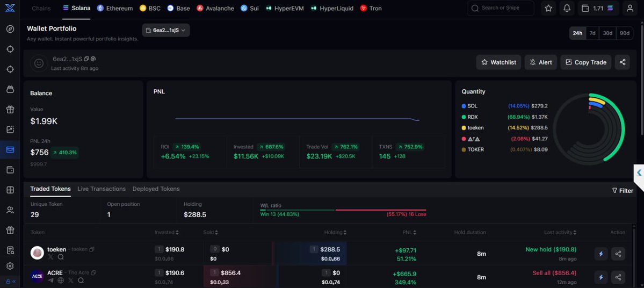Open the settings gear in sidebar
The width and height of the screenshot is (644, 288).
10,266
